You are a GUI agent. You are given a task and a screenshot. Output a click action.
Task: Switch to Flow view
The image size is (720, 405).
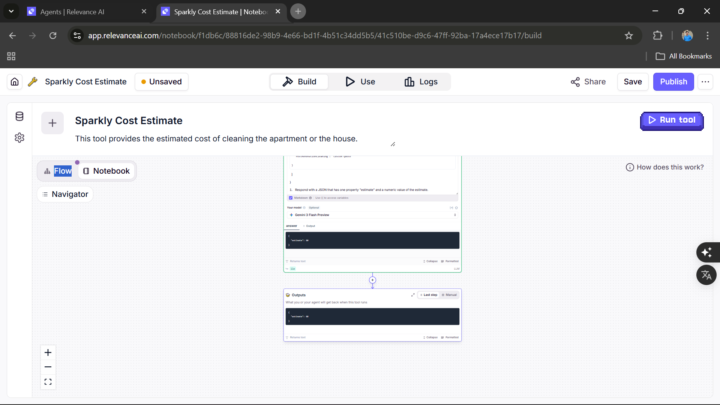point(58,171)
